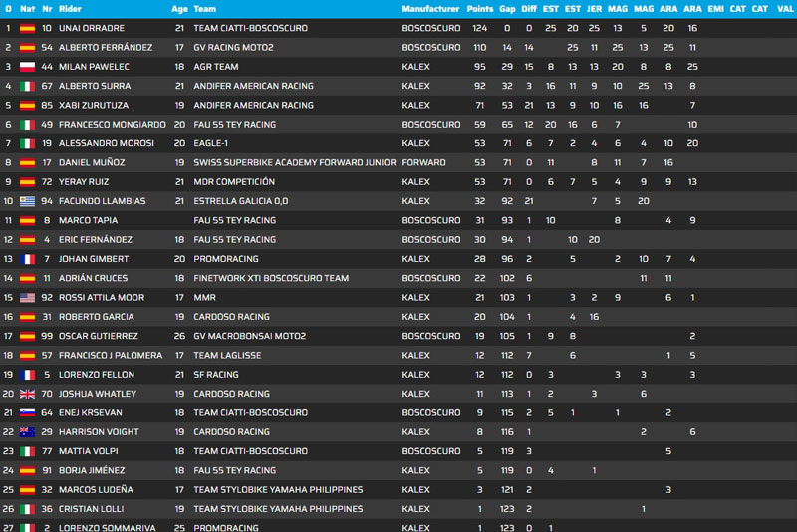Click the Uruguay flag beside Facundo Llambias
This screenshot has height=532, width=797.
pos(27,201)
